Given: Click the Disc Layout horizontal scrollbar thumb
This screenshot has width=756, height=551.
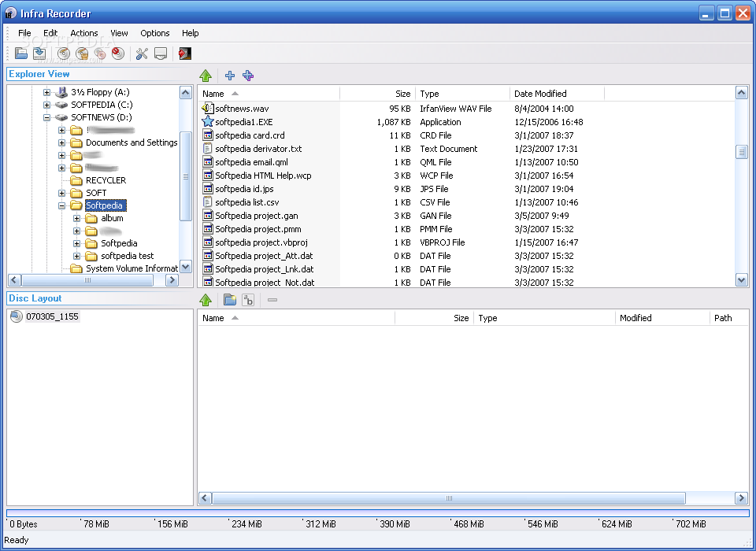Looking at the screenshot, I should click(x=449, y=498).
